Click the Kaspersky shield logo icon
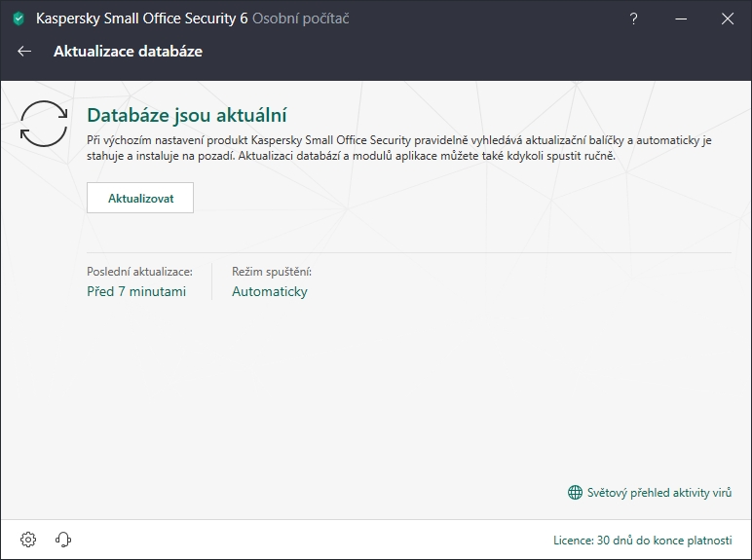752x560 pixels. [18, 19]
